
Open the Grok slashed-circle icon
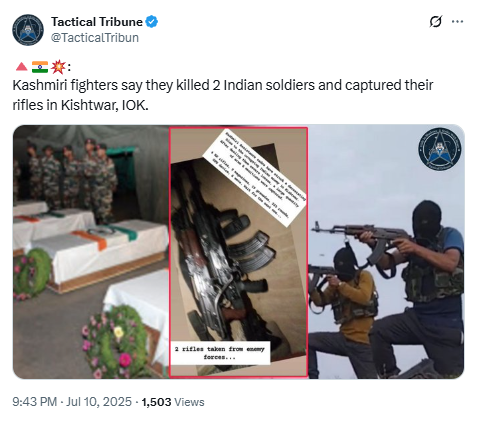click(x=436, y=22)
